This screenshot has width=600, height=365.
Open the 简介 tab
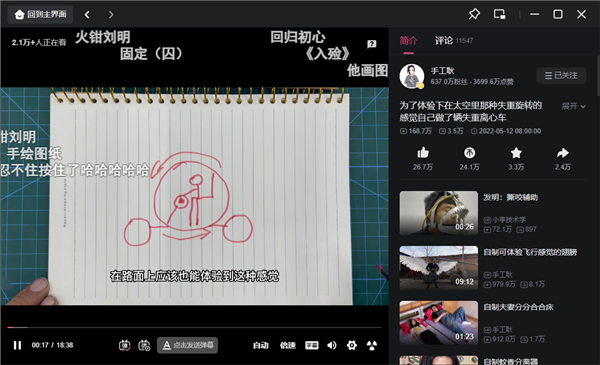click(x=408, y=41)
